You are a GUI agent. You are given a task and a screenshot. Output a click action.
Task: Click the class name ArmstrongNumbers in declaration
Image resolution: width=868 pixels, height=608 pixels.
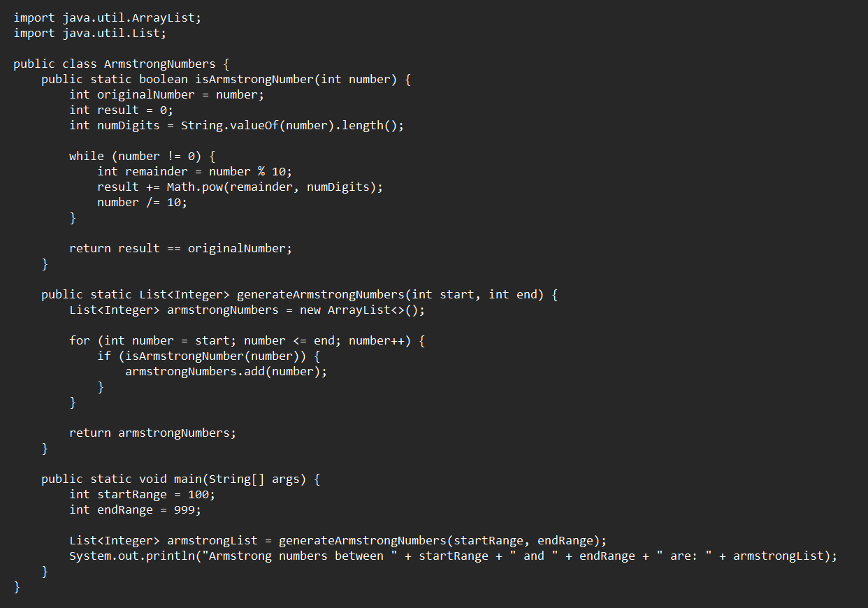(x=159, y=64)
